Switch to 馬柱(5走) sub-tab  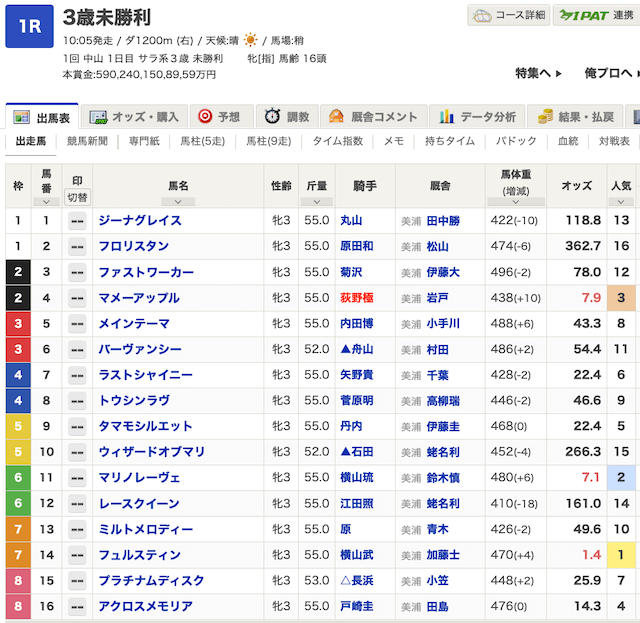click(x=202, y=142)
